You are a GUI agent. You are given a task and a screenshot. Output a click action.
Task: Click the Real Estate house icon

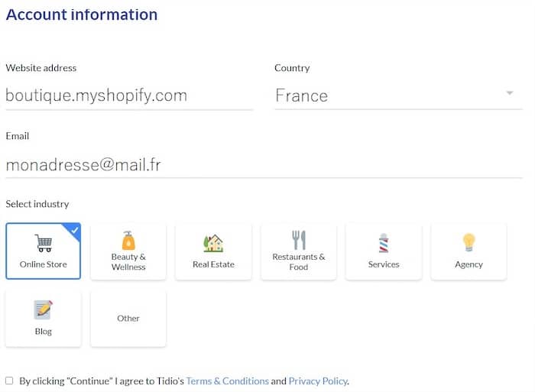coord(213,244)
